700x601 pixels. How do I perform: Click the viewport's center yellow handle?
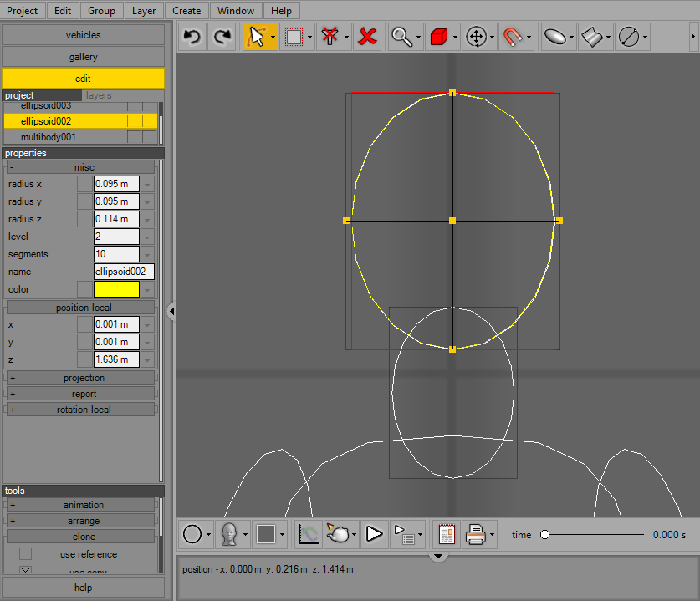pyautogui.click(x=452, y=221)
